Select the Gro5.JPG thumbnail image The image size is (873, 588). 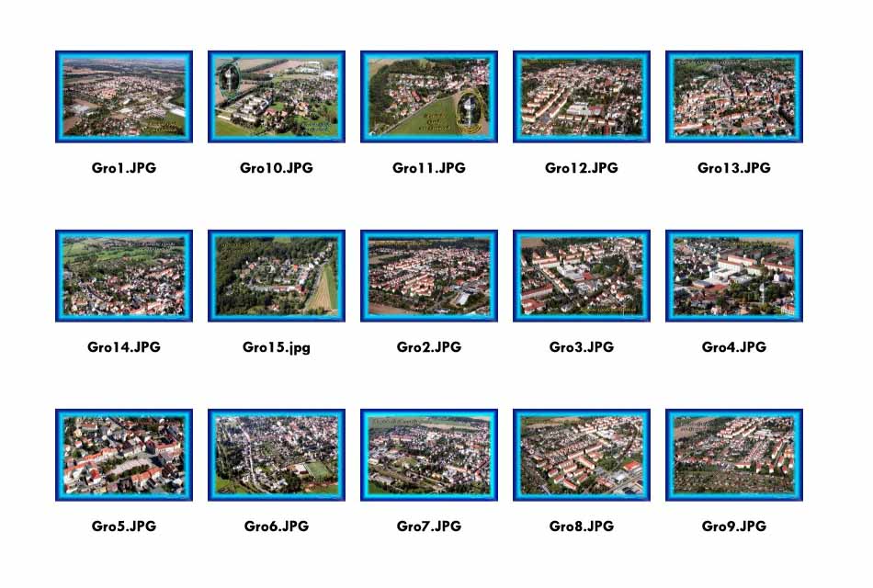click(x=124, y=455)
